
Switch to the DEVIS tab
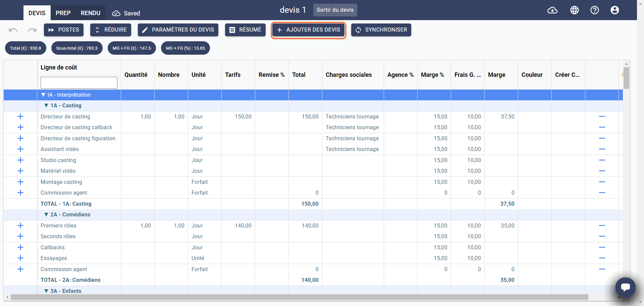pyautogui.click(x=37, y=13)
